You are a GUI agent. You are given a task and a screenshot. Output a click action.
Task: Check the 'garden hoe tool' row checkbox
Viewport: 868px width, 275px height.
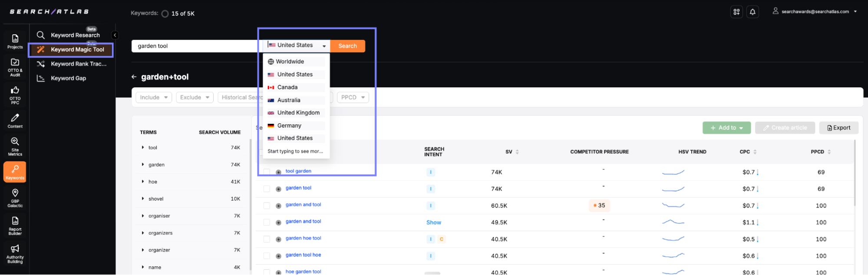point(267,239)
